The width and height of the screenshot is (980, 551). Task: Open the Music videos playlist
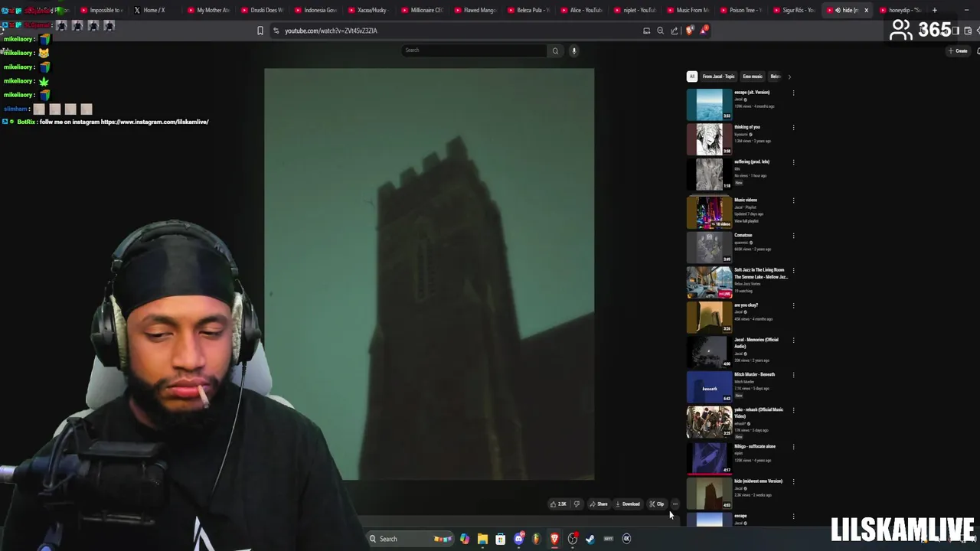pos(709,213)
